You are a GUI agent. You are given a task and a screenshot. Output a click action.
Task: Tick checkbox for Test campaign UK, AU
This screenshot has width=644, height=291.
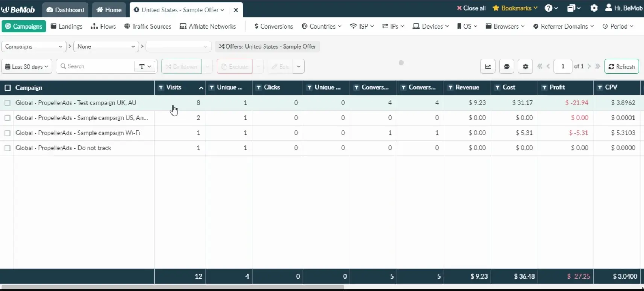tap(8, 103)
